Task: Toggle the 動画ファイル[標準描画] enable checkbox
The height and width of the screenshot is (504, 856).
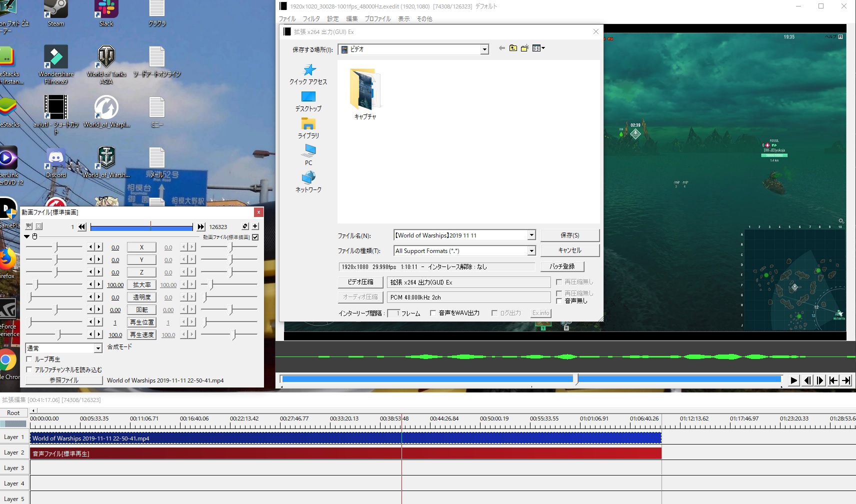Action: 255,237
